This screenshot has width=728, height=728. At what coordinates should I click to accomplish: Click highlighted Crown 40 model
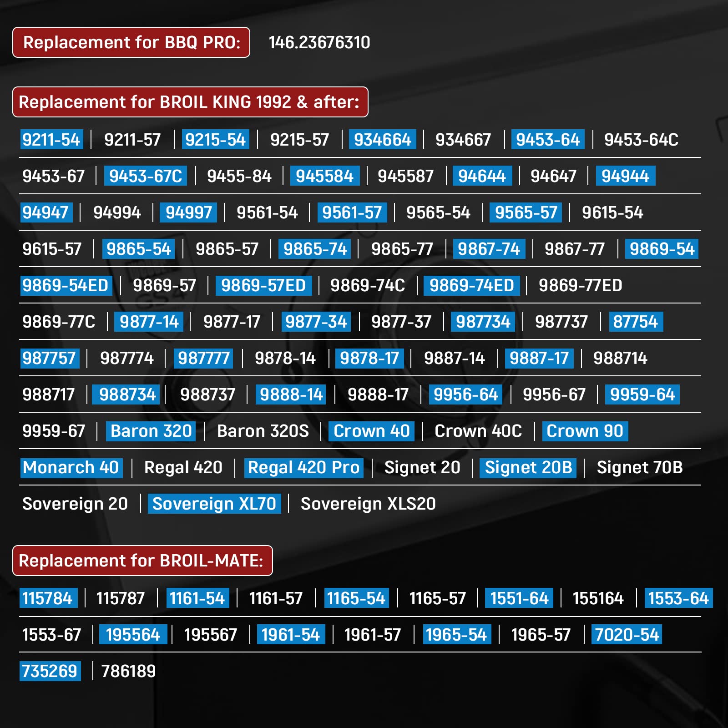[x=372, y=431]
